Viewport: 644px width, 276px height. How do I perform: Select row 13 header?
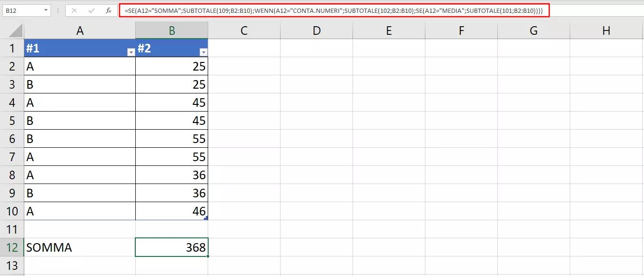[x=12, y=266]
